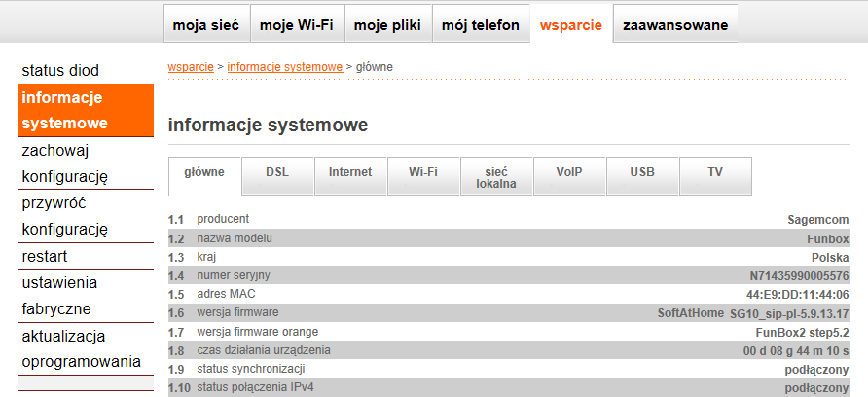Go to moje Wi-Fi section

click(x=297, y=25)
